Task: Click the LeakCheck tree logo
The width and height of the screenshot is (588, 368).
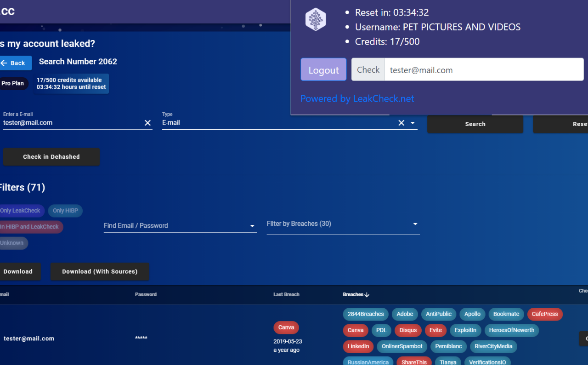Action: pyautogui.click(x=316, y=19)
